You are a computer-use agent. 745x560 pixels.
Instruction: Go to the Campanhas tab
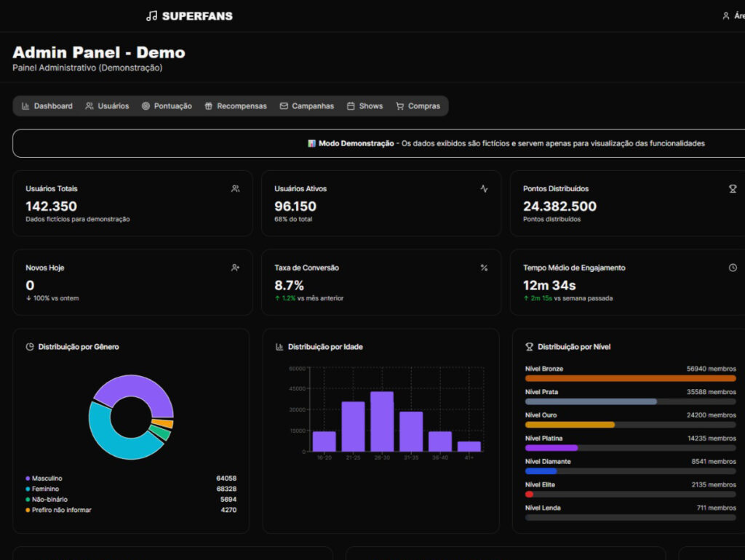(307, 106)
